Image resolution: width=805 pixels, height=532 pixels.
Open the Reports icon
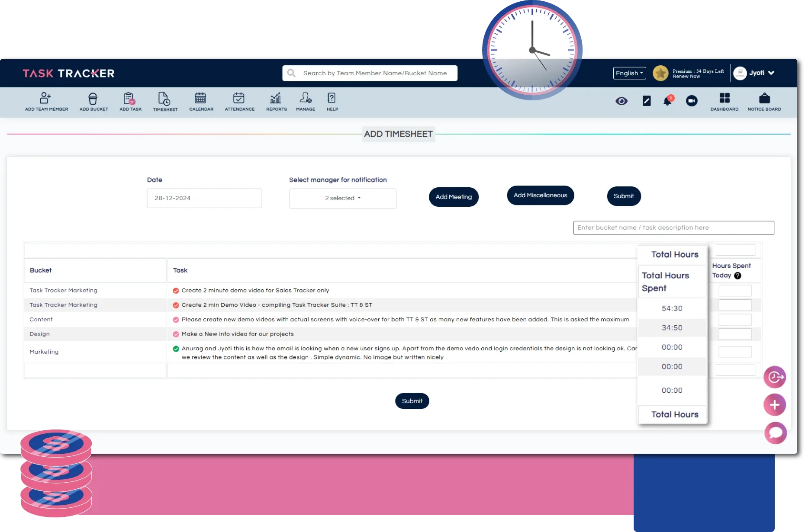click(x=276, y=102)
